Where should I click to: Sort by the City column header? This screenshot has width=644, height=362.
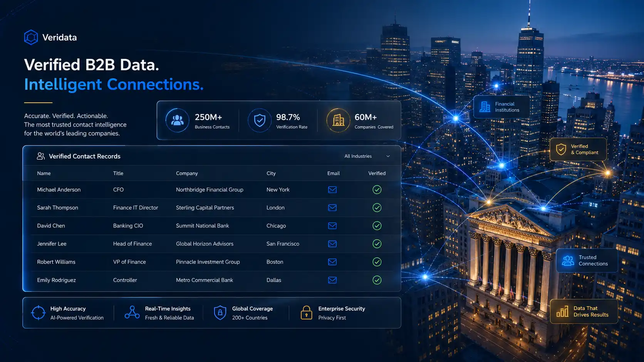pyautogui.click(x=271, y=173)
